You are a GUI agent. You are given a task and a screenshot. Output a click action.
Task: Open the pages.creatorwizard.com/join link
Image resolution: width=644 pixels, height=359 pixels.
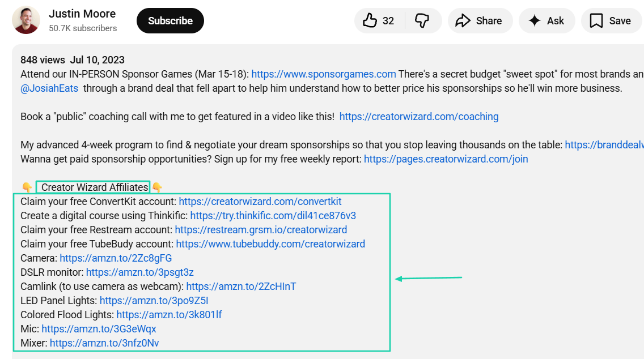[x=446, y=159]
